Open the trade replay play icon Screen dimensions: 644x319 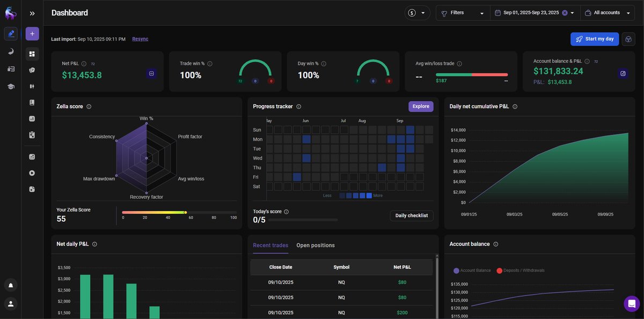[32, 173]
